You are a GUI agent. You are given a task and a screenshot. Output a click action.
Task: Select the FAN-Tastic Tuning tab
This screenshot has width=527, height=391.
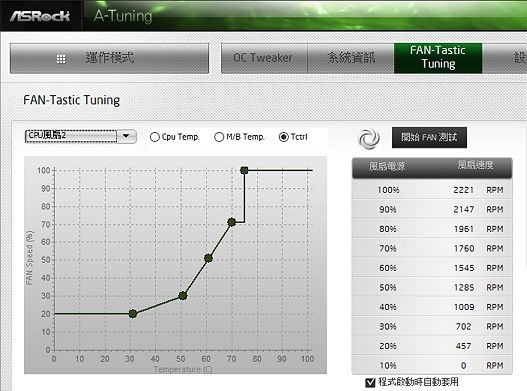438,57
